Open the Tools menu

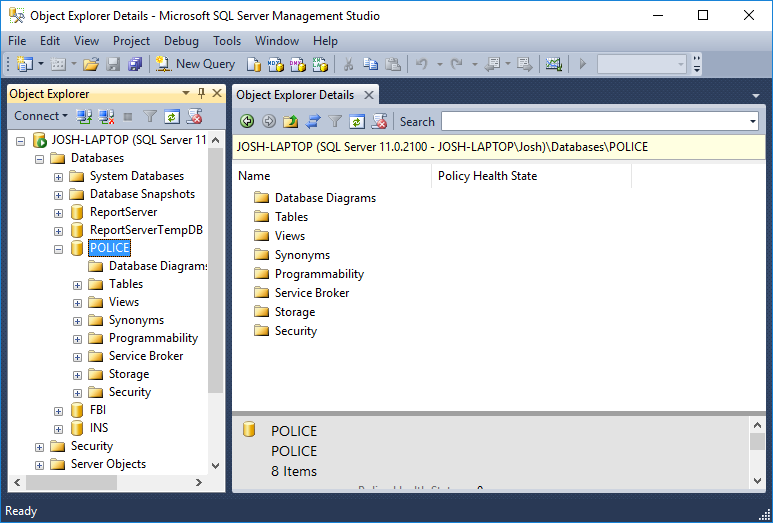pos(227,41)
